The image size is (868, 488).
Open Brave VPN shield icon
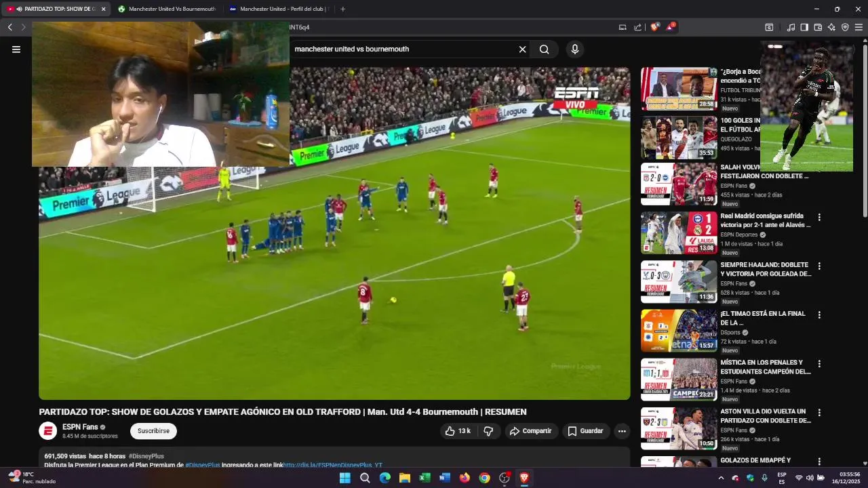click(x=845, y=27)
